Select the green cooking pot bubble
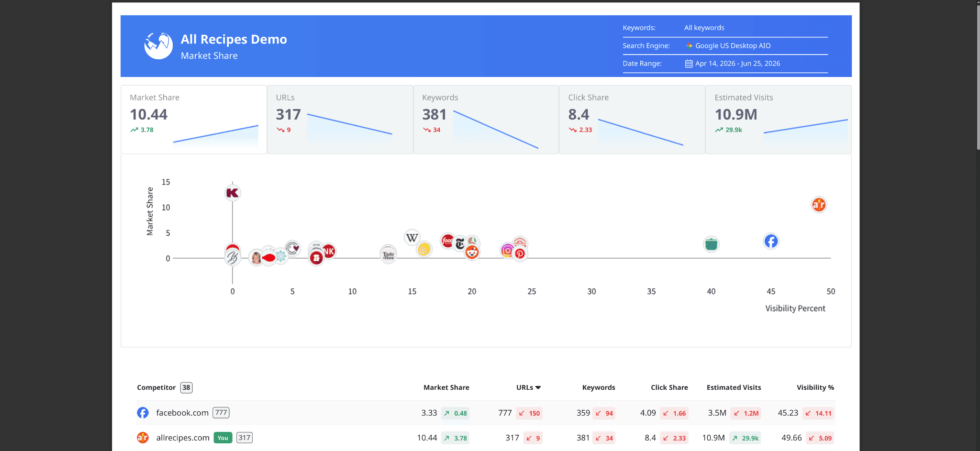980x451 pixels. [x=711, y=244]
